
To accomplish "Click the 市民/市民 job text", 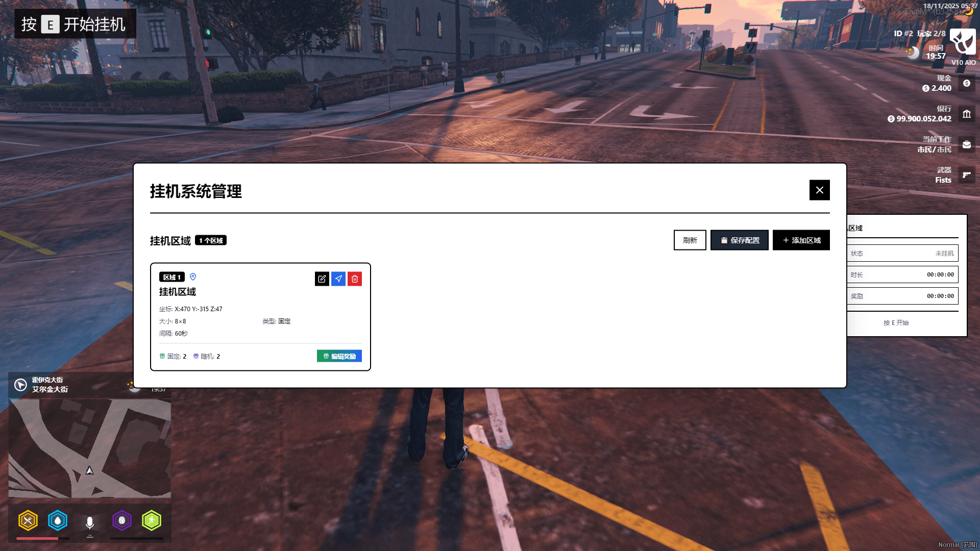I will click(934, 149).
